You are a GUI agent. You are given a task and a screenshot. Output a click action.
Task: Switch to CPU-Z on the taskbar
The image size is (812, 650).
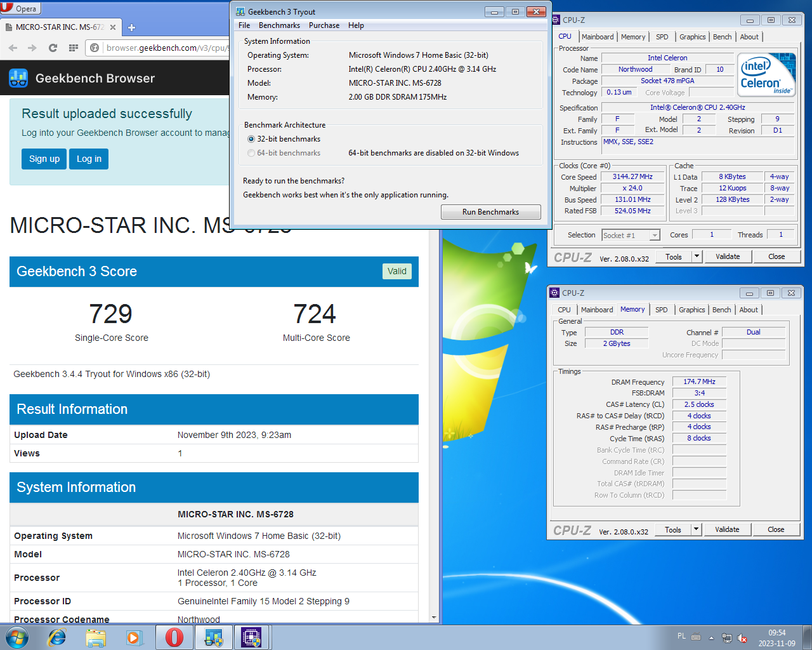coord(252,637)
